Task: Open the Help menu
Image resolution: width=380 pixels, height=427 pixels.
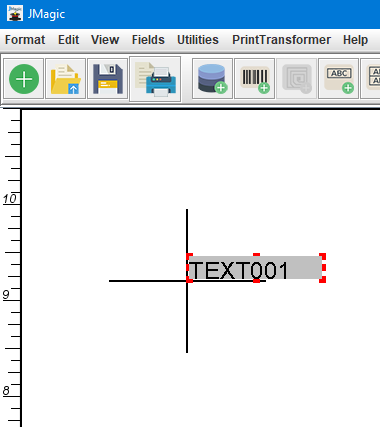Action: click(355, 40)
